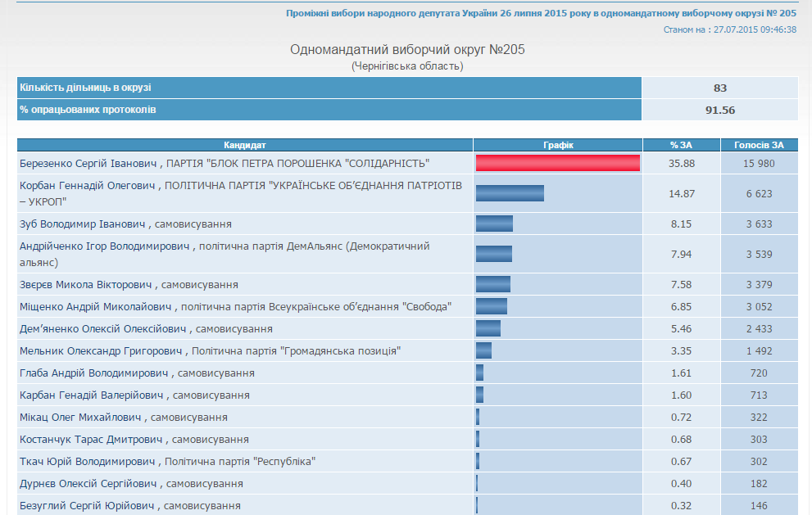Click the graph bar for Мельник Олександр Григорович
This screenshot has width=812, height=515.
[x=483, y=350]
